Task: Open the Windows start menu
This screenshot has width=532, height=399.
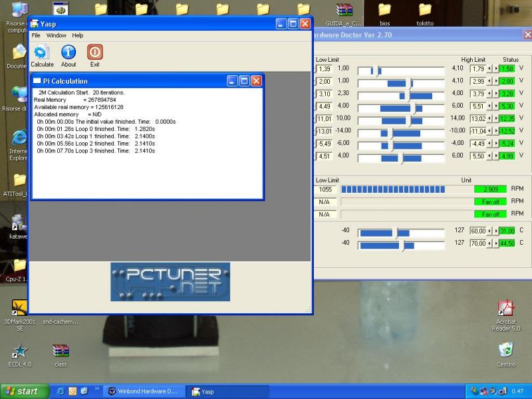Action: click(x=24, y=391)
